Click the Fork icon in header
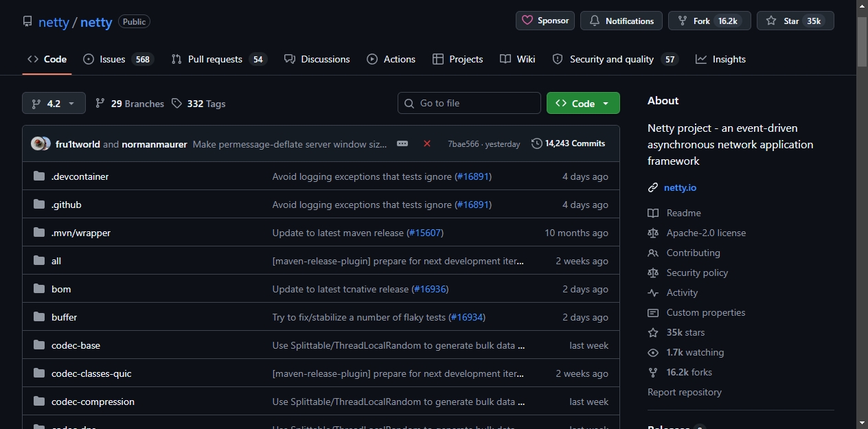868x429 pixels. click(683, 21)
